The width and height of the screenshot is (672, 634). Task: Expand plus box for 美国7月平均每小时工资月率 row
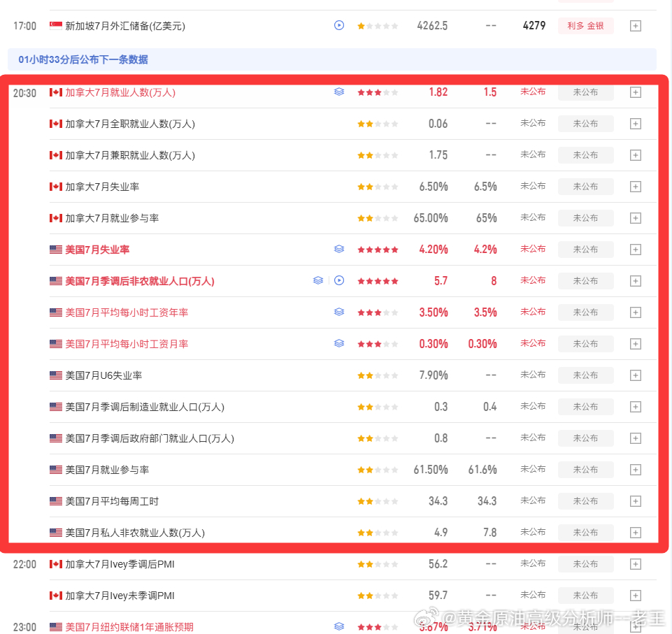[x=636, y=344]
